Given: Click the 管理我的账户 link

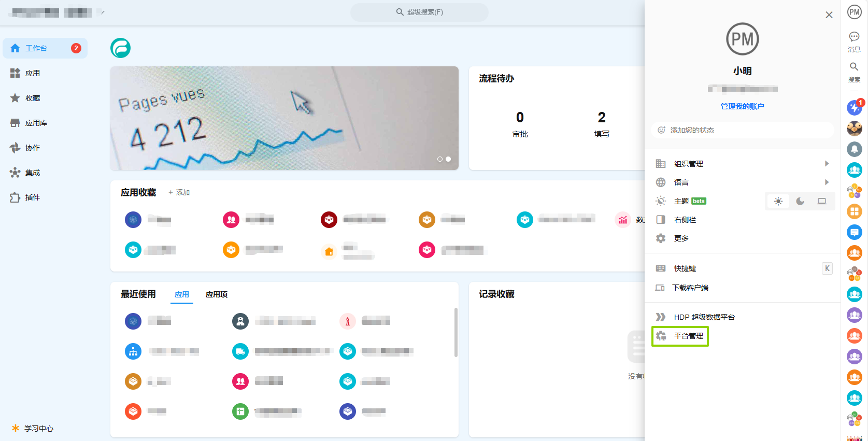Looking at the screenshot, I should [742, 106].
